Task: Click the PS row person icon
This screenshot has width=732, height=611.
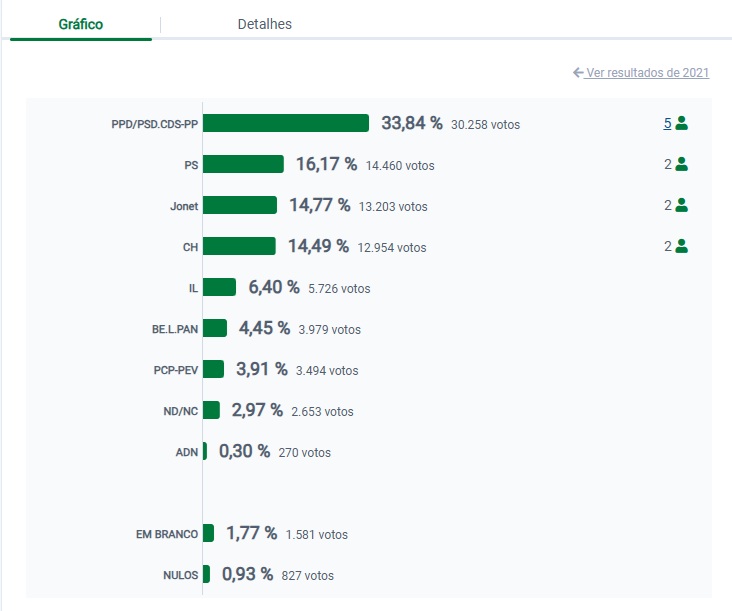Action: [682, 164]
